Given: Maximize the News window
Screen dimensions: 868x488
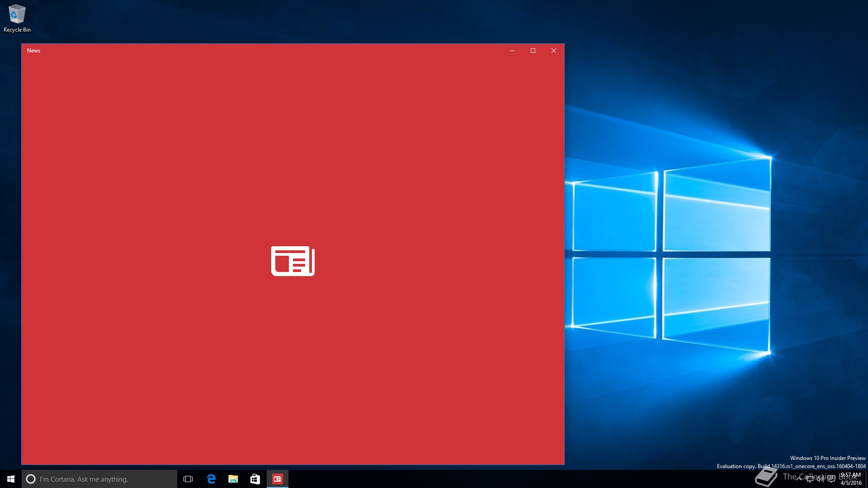Looking at the screenshot, I should point(533,51).
